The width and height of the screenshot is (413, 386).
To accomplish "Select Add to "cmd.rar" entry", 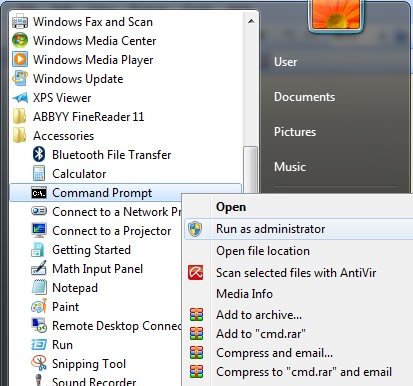I will 261,334.
